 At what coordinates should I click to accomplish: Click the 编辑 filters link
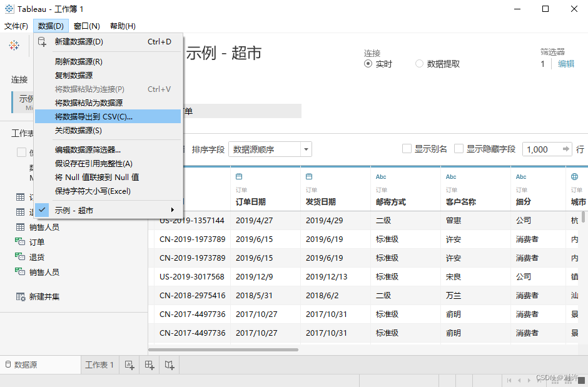(x=566, y=64)
